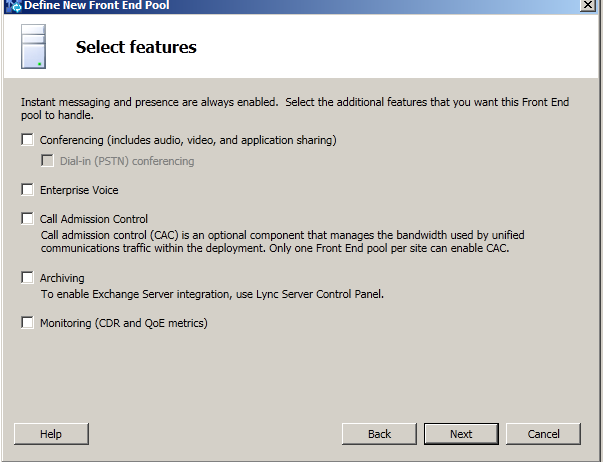The image size is (603, 462).
Task: Enable the Archiving checkbox
Action: click(28, 278)
